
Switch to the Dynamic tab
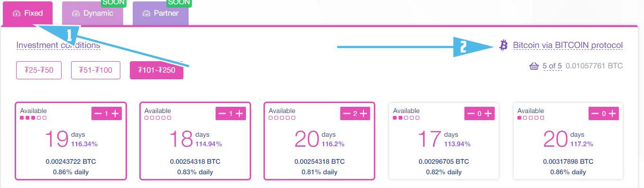[x=92, y=13]
